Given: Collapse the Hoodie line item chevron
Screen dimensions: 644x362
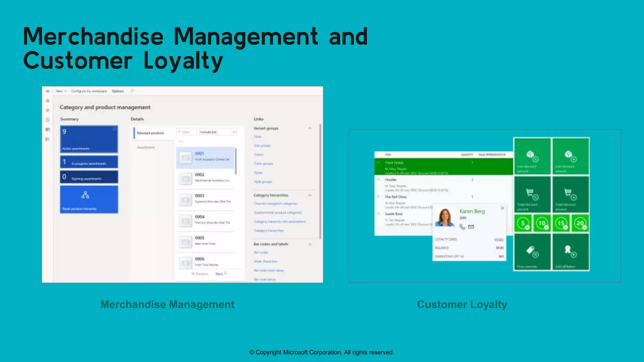Looking at the screenshot, I should click(x=379, y=179).
